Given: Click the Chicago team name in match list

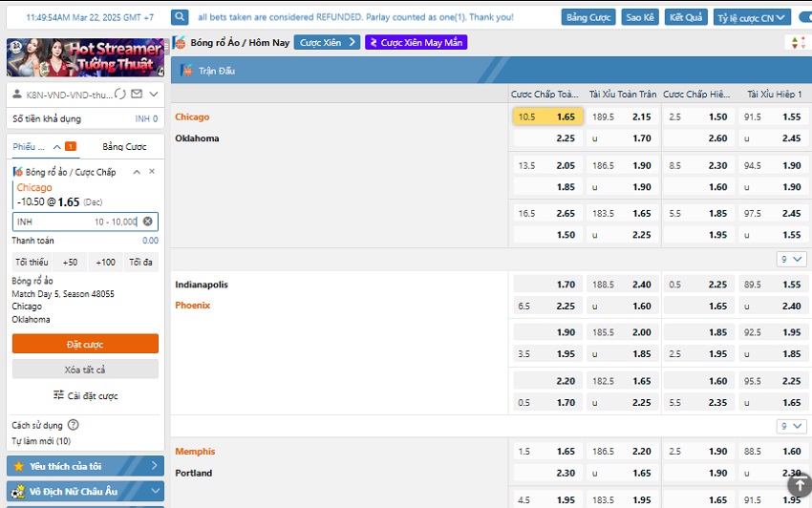Looking at the screenshot, I should click(x=192, y=117).
